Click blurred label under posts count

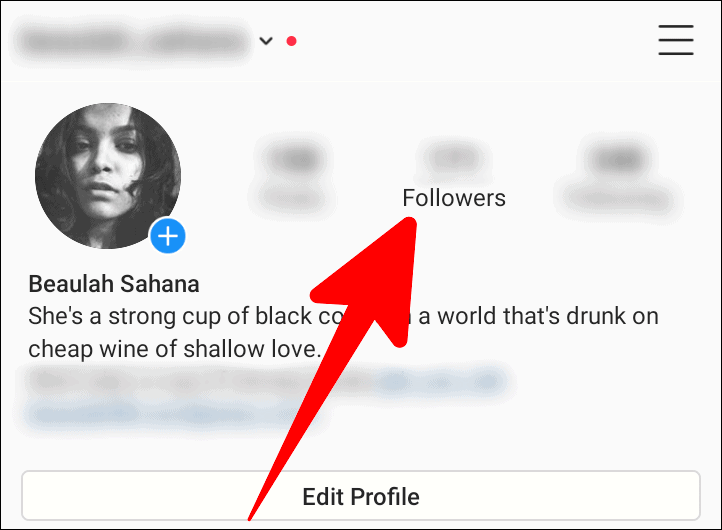[294, 198]
